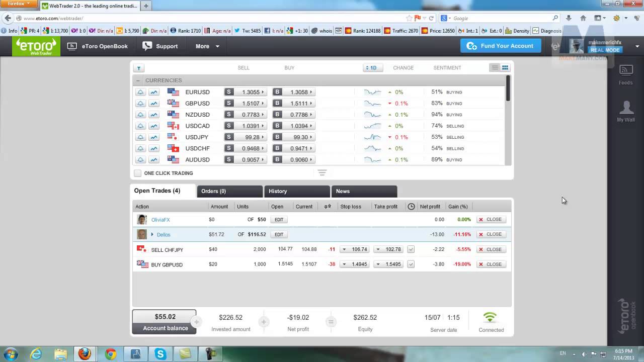
Task: Open the USDCAD chart icon
Action: [154, 126]
